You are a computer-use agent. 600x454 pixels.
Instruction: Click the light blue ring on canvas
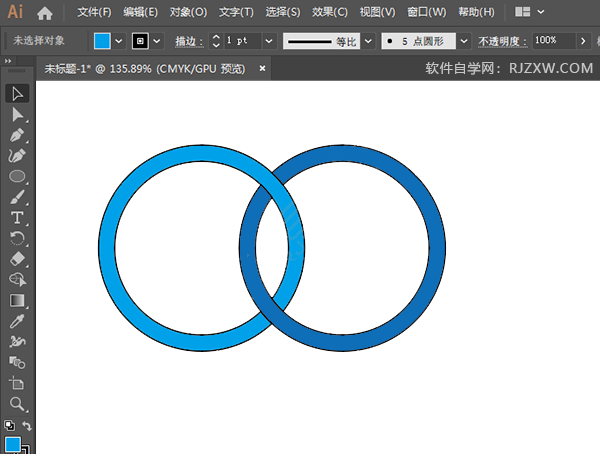[x=107, y=247]
